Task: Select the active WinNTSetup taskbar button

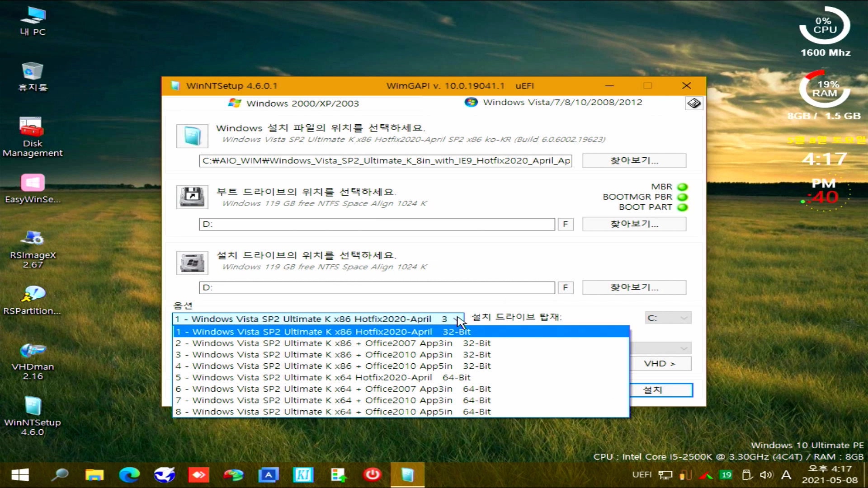Action: [x=407, y=475]
